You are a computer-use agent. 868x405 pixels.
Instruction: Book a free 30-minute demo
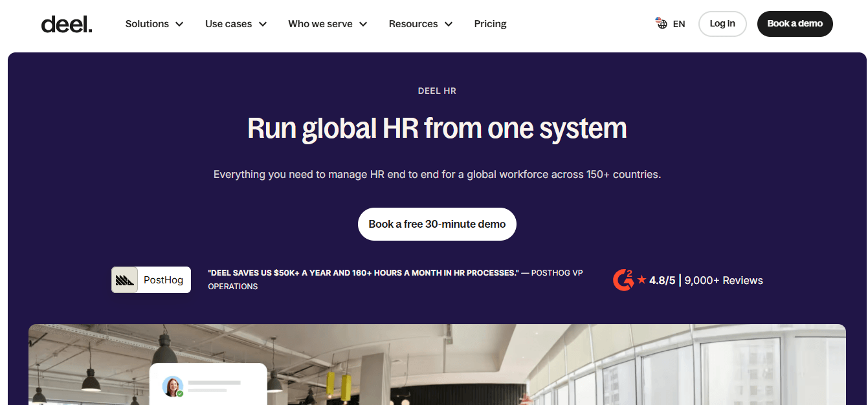coord(437,224)
